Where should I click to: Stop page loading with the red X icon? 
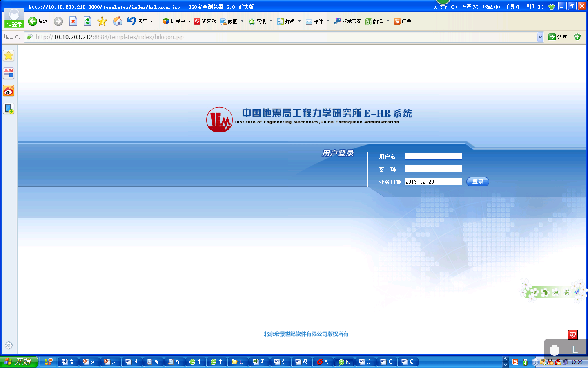73,21
